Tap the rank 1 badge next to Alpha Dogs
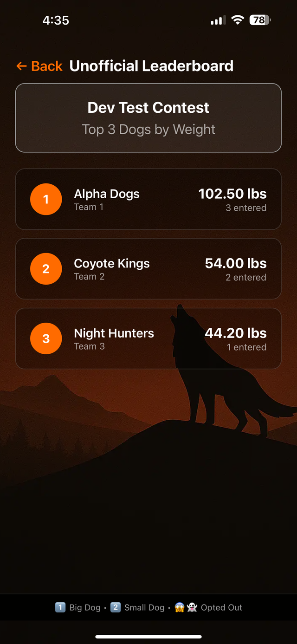This screenshot has width=297, height=644. (46, 199)
